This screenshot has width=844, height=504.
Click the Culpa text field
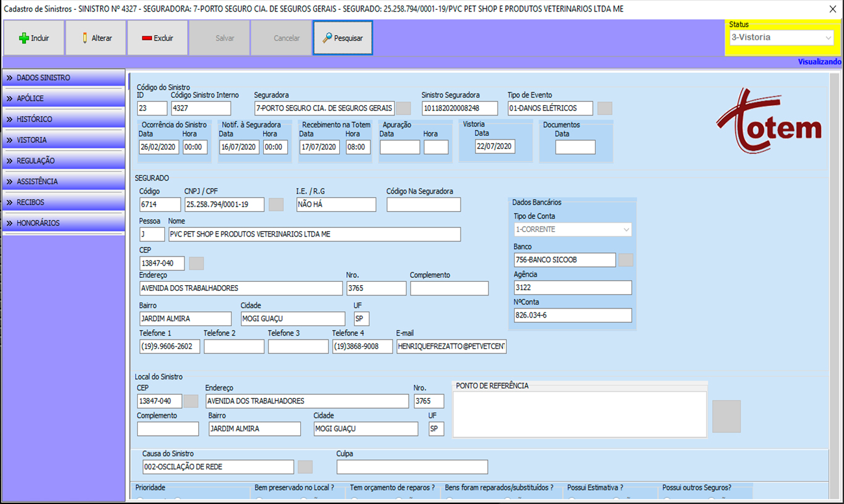click(x=412, y=467)
